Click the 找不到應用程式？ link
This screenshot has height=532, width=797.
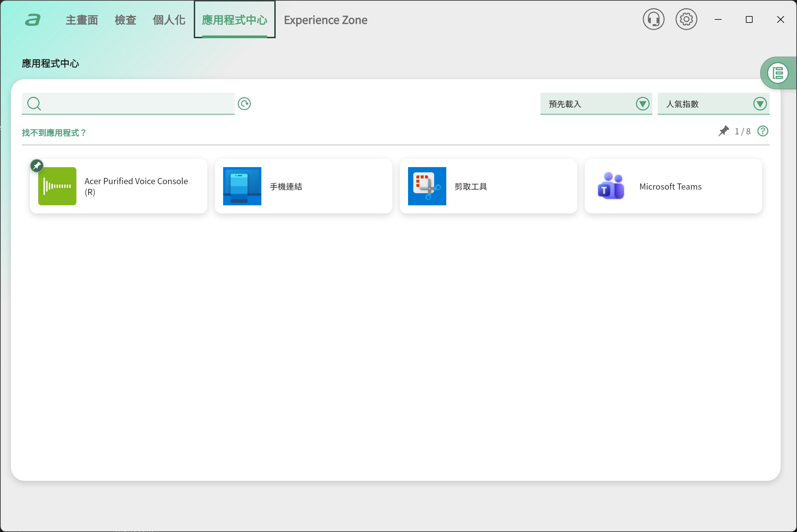click(x=54, y=133)
